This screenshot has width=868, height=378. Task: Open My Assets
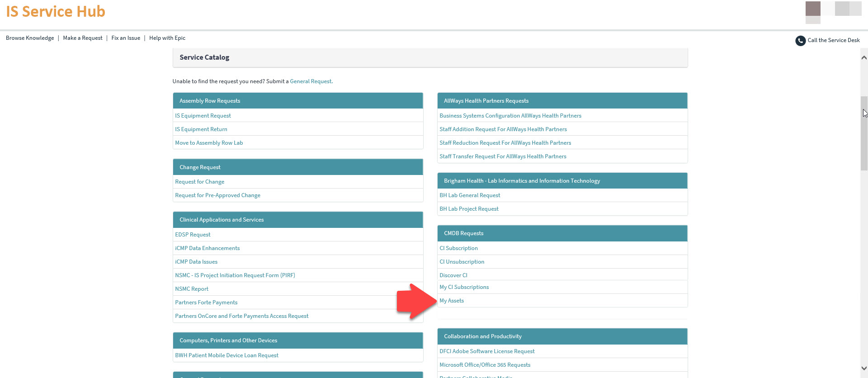[x=452, y=301]
